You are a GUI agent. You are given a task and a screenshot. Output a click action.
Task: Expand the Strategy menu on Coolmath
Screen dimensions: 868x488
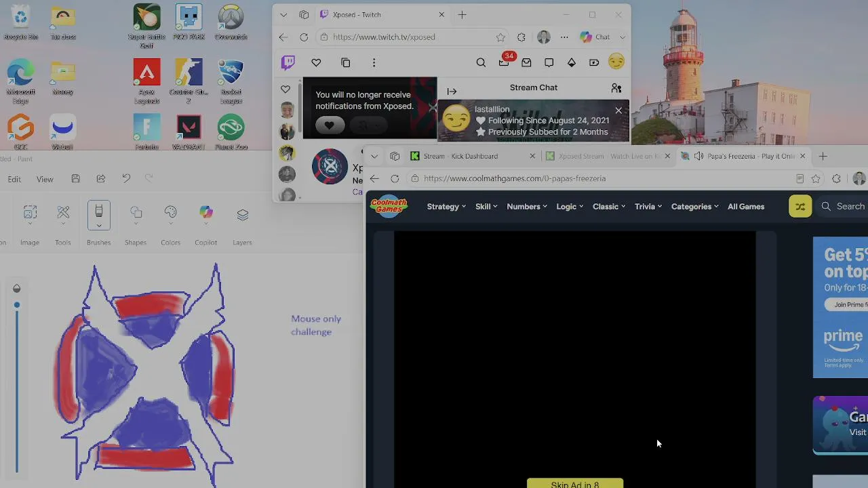(x=446, y=207)
